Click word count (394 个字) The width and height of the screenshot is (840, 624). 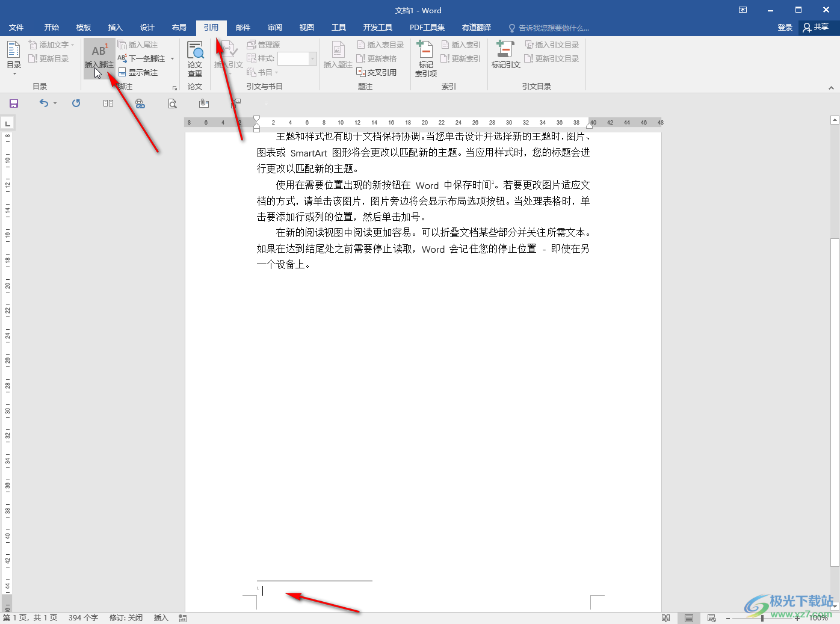point(83,618)
